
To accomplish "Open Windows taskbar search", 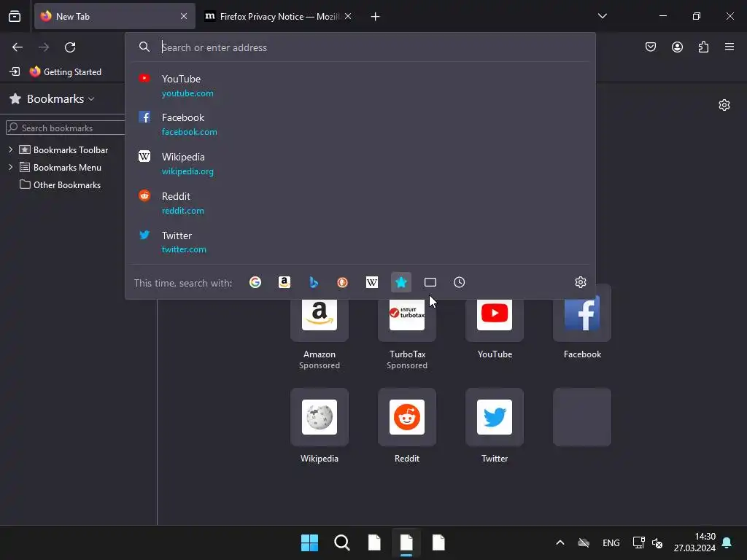I will pos(342,542).
